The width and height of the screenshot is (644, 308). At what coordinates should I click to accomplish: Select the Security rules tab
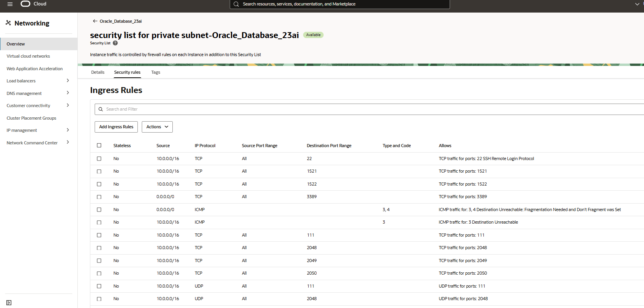[x=127, y=72]
